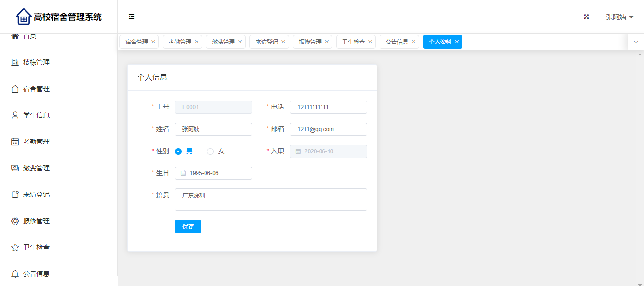Image resolution: width=644 pixels, height=286 pixels.
Task: Open the 生日 date picker
Action: [x=213, y=173]
